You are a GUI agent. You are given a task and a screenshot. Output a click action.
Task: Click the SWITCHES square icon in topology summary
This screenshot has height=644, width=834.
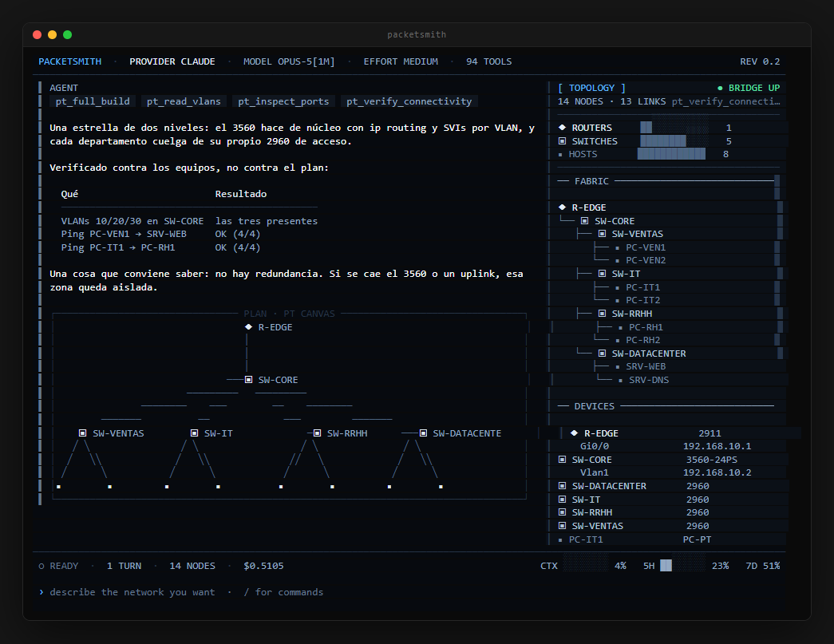pos(562,141)
